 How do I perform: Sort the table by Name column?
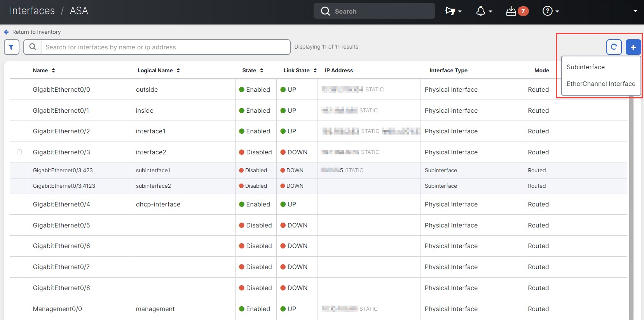(x=53, y=70)
